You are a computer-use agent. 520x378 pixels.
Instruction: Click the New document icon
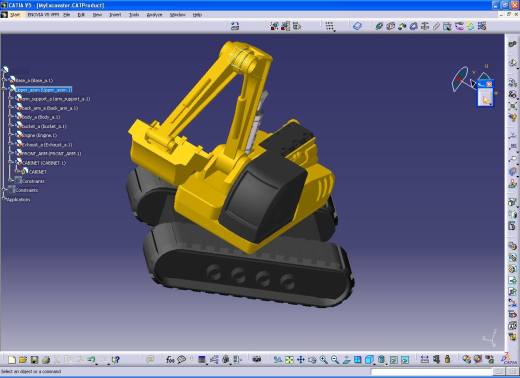(x=12, y=360)
